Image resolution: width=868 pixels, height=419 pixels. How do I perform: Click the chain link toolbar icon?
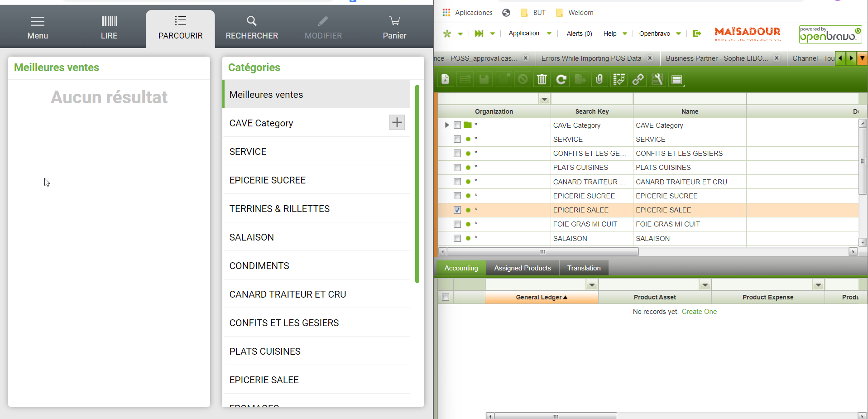(638, 80)
